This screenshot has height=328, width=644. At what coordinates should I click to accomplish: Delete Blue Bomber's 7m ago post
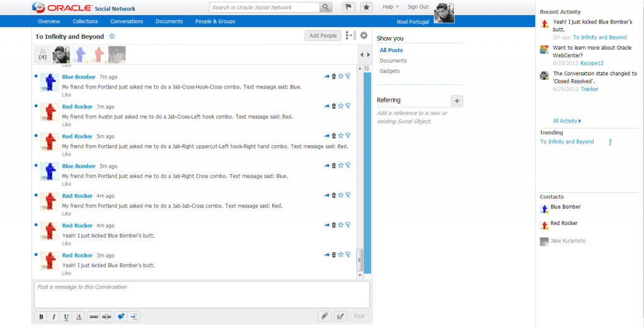click(334, 77)
